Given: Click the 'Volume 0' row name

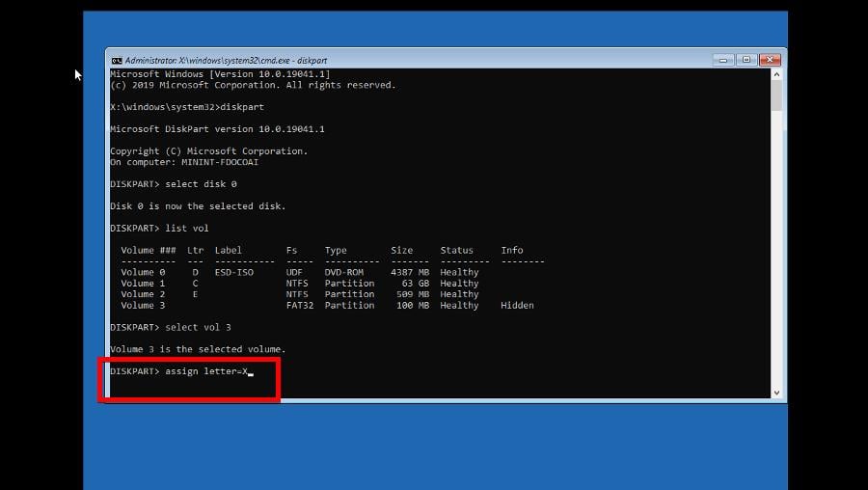Looking at the screenshot, I should point(143,272).
